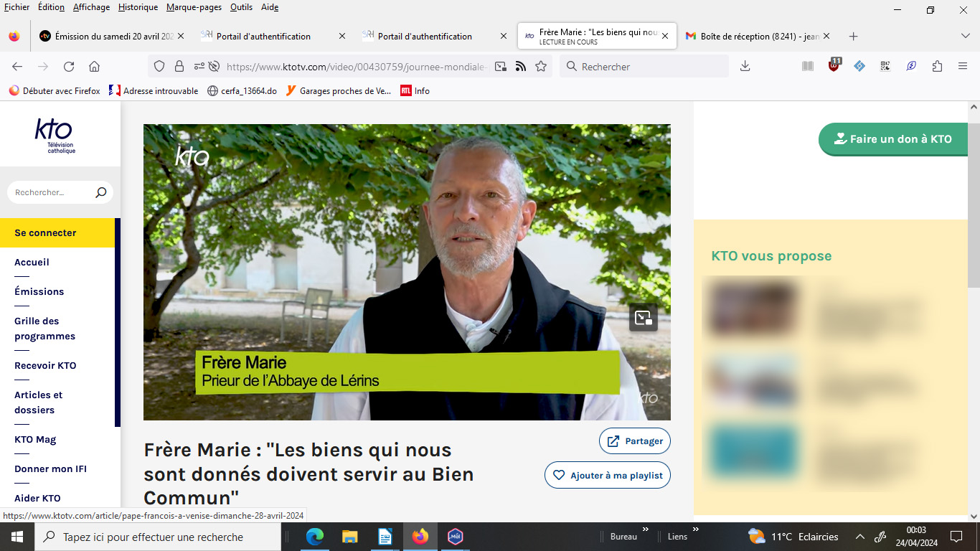Viewport: 980px width, 551px height.
Task: Click 'Ajouter à ma playlist' button
Action: pyautogui.click(x=608, y=475)
